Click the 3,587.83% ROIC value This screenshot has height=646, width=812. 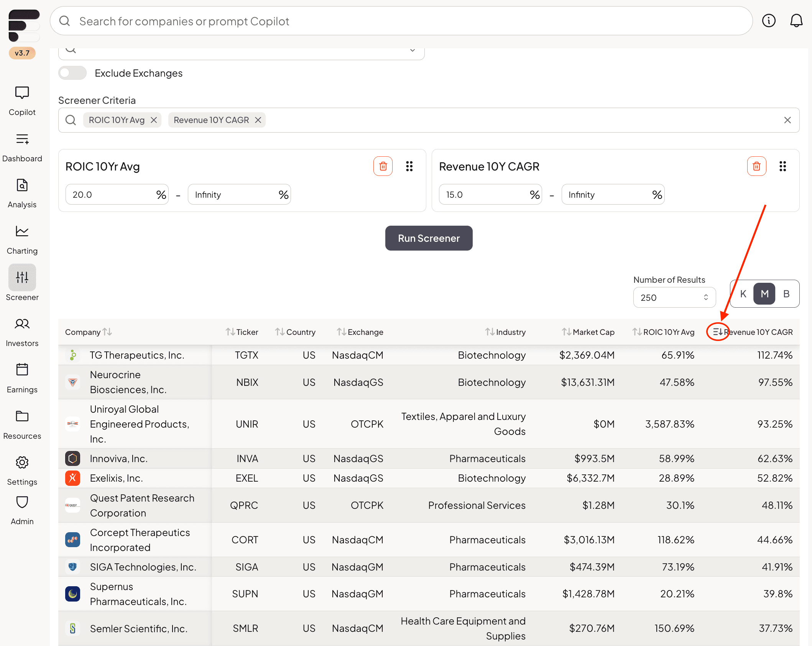click(670, 424)
